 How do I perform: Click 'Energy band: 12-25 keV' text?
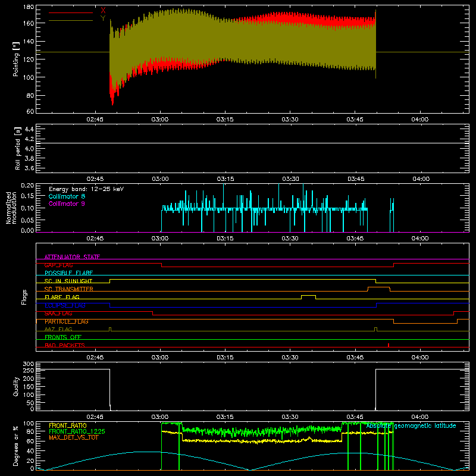point(86,189)
